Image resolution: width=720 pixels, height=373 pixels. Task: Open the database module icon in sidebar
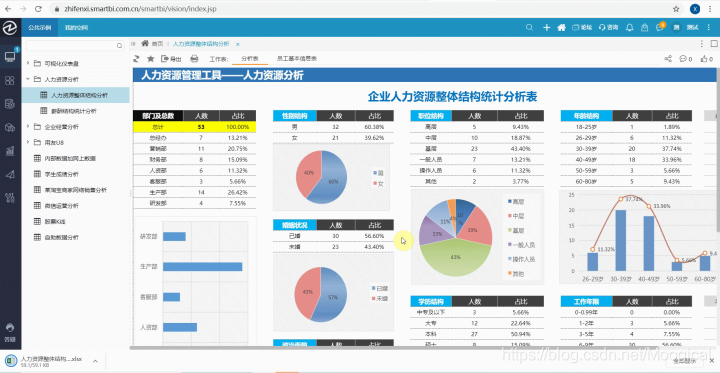(10, 104)
